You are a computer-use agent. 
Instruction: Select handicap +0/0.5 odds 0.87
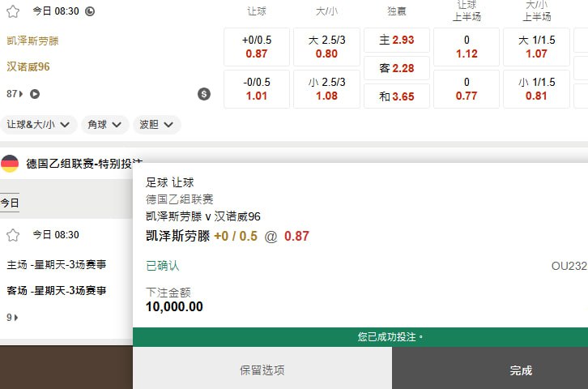(x=256, y=47)
